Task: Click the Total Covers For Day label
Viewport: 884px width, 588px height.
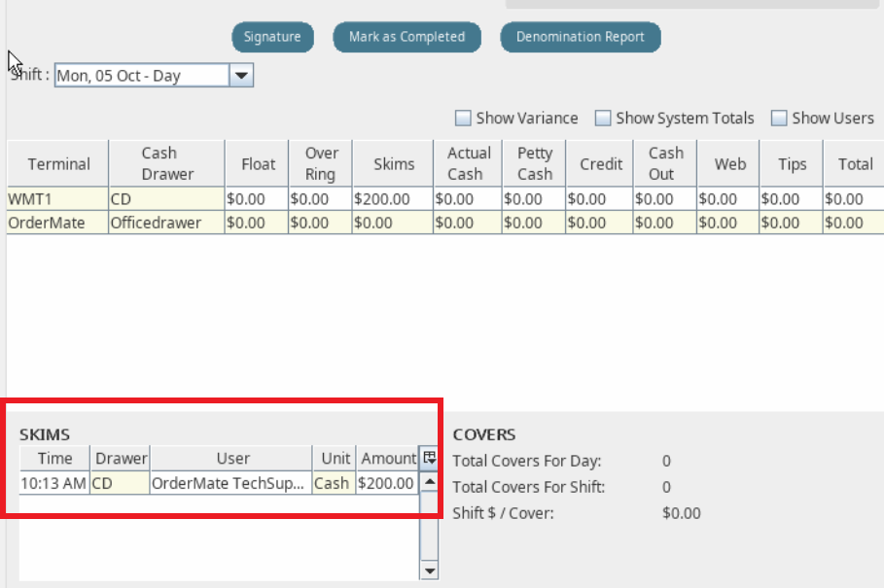Action: coord(526,461)
